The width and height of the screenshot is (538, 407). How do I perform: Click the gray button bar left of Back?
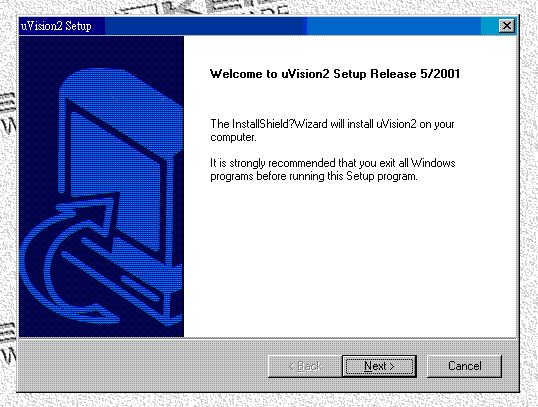[x=142, y=365]
